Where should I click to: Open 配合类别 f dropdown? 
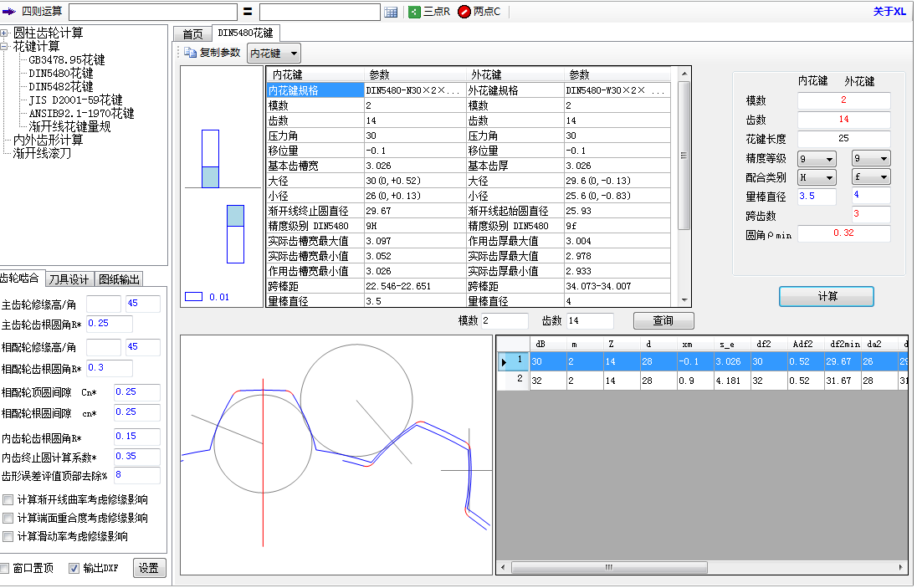point(871,177)
